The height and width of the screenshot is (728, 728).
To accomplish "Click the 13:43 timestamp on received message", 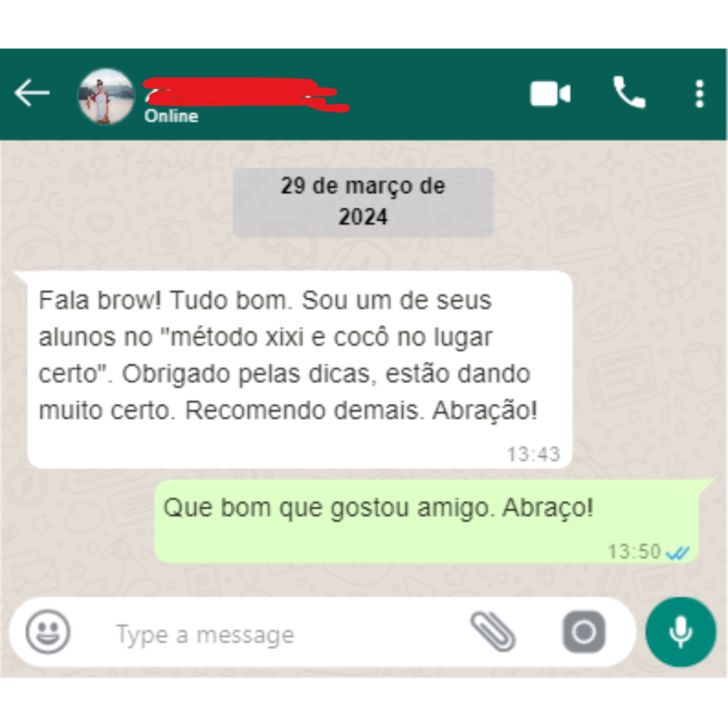I will [x=533, y=454].
